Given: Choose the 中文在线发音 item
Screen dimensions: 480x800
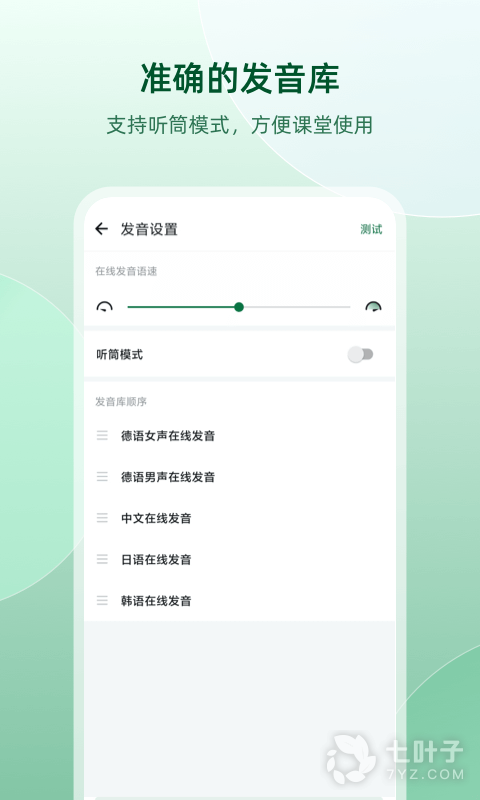Looking at the screenshot, I should click(x=240, y=518).
